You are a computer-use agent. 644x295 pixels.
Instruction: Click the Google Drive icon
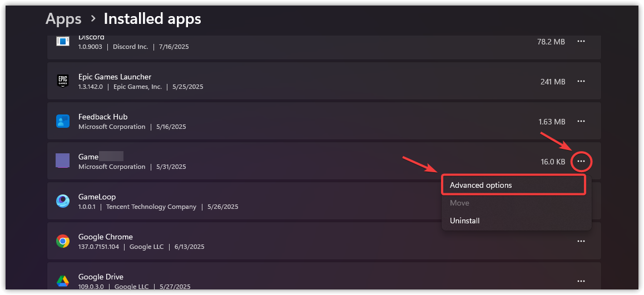pos(63,281)
